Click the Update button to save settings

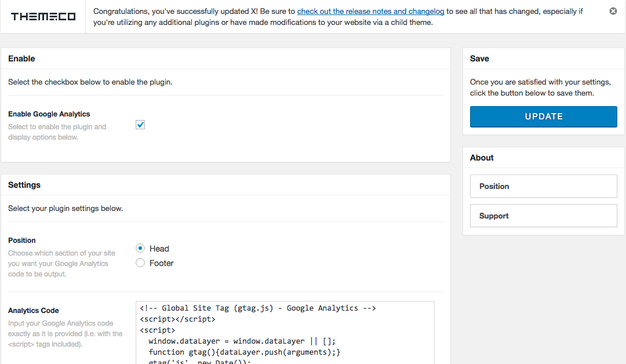(x=543, y=117)
